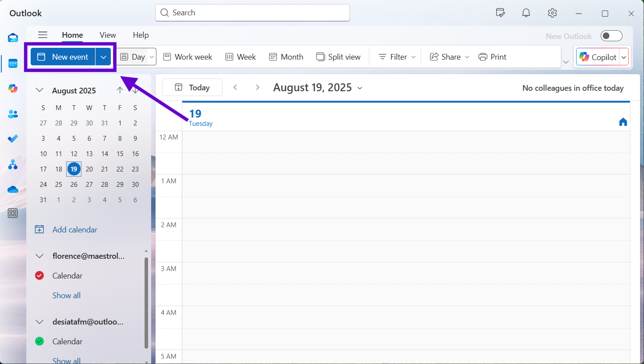The image size is (644, 364).
Task: Select August 19 in mini calendar
Action: 74,169
